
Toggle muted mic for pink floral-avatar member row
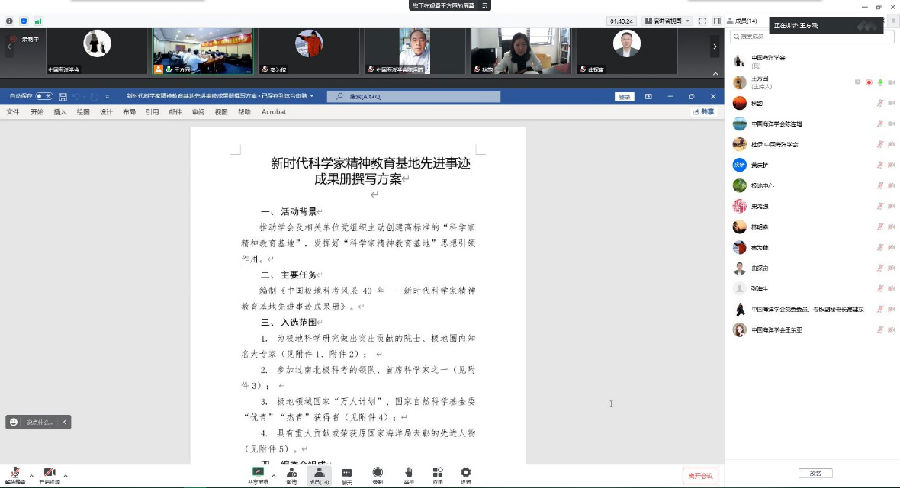coord(879,206)
